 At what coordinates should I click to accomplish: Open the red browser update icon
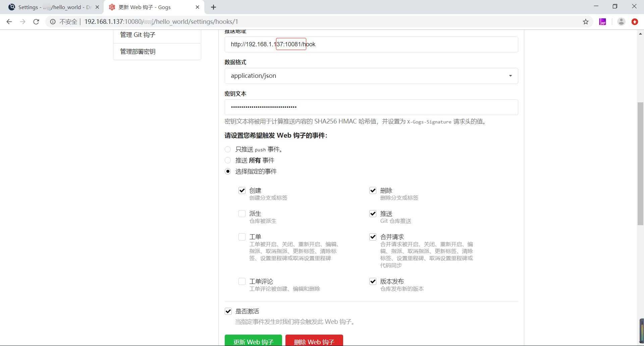pyautogui.click(x=635, y=22)
